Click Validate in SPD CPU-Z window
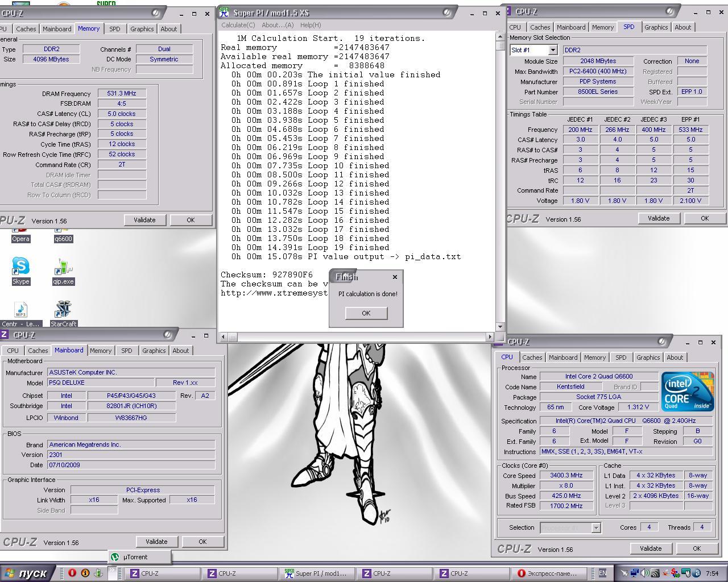This screenshot has width=728, height=582. point(659,218)
